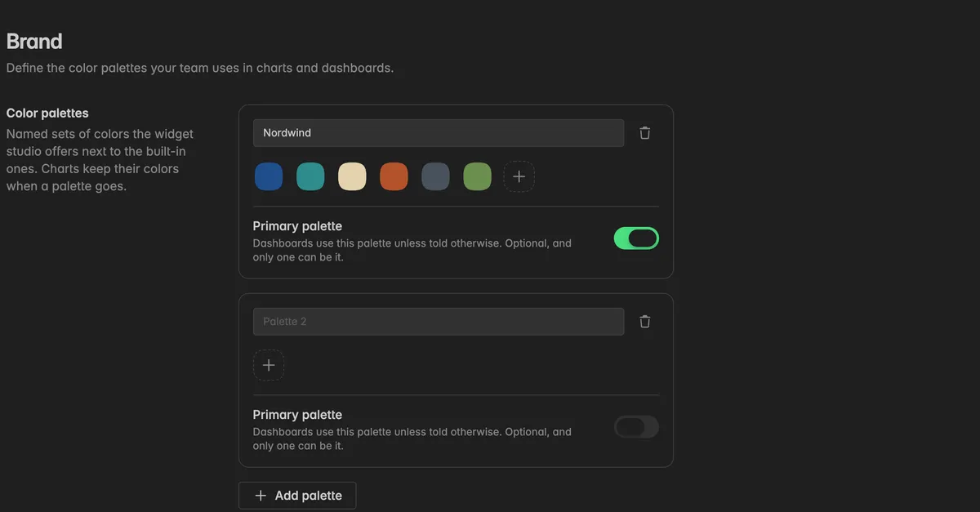The height and width of the screenshot is (512, 980).
Task: Enable Primary palette switch for Palette 2
Action: click(636, 427)
